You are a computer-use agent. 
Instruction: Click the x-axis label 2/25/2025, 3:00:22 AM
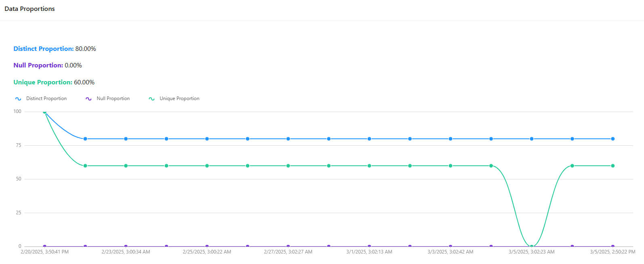(207, 252)
